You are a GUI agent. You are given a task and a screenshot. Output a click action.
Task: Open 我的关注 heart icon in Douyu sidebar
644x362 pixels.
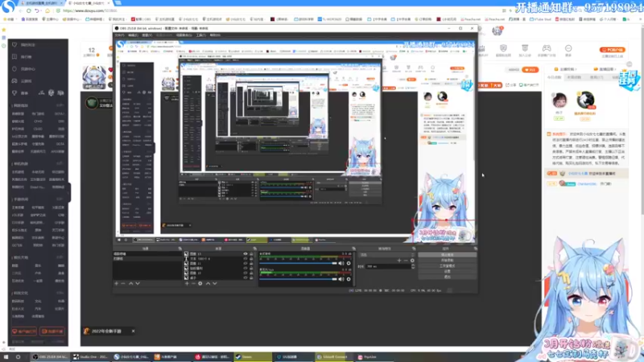point(14,45)
